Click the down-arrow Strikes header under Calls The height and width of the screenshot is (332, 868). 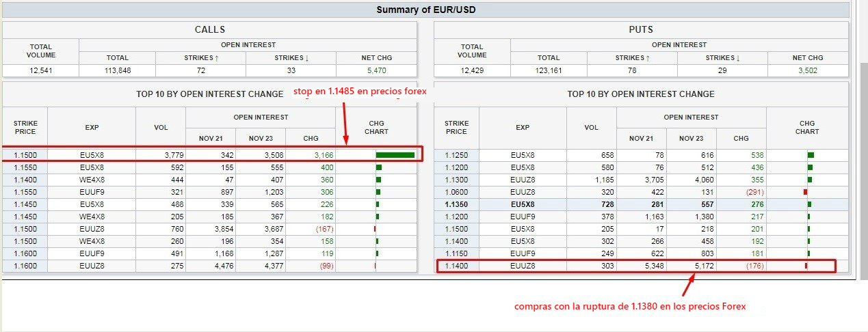291,58
